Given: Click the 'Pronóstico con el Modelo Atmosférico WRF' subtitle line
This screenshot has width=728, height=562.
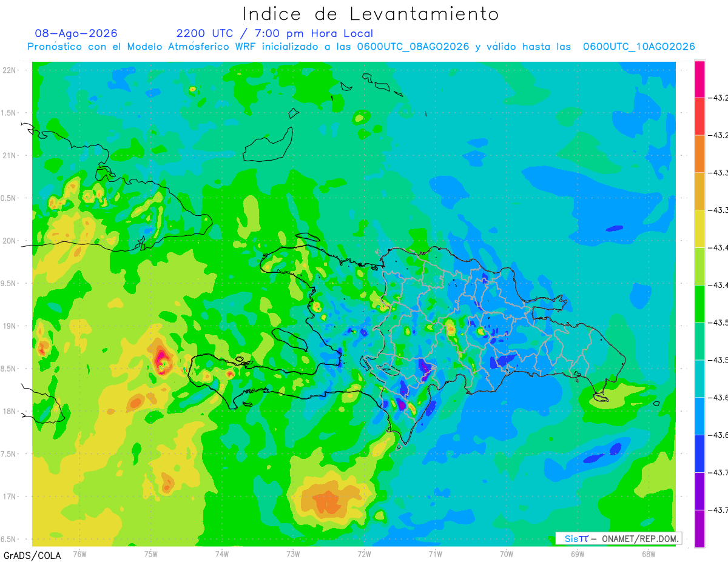Looking at the screenshot, I should (361, 47).
